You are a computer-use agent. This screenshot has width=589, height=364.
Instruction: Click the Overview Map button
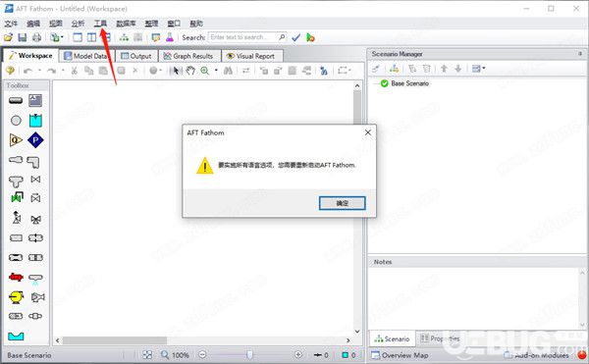point(400,355)
